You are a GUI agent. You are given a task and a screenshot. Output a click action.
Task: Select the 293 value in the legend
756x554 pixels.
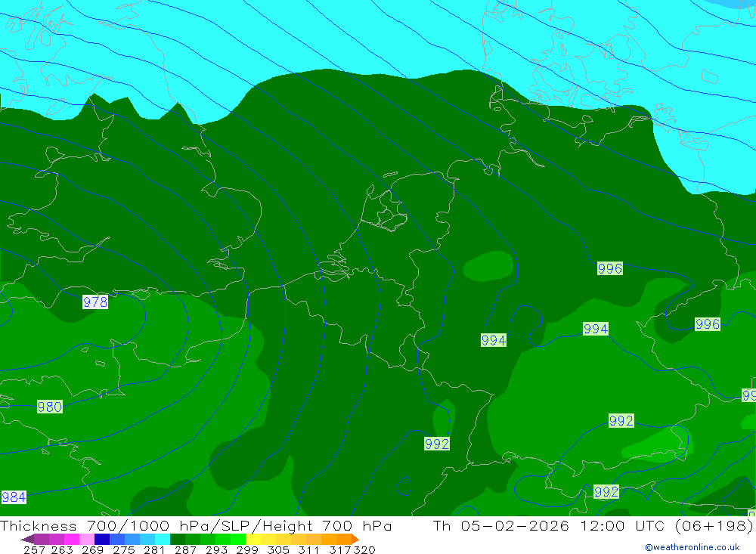pyautogui.click(x=216, y=550)
